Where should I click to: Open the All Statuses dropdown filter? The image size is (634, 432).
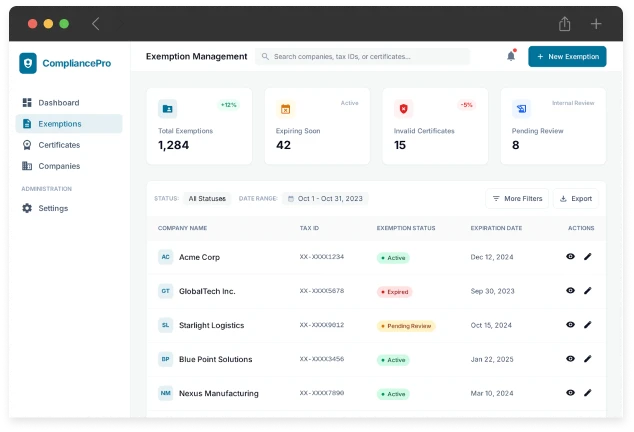(x=207, y=199)
